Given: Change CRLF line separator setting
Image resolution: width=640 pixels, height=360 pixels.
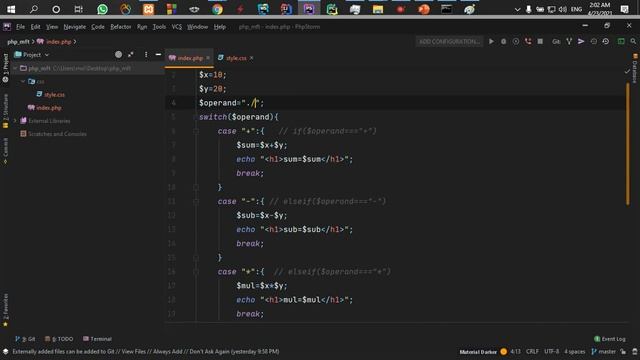Looking at the screenshot, I should click(532, 351).
